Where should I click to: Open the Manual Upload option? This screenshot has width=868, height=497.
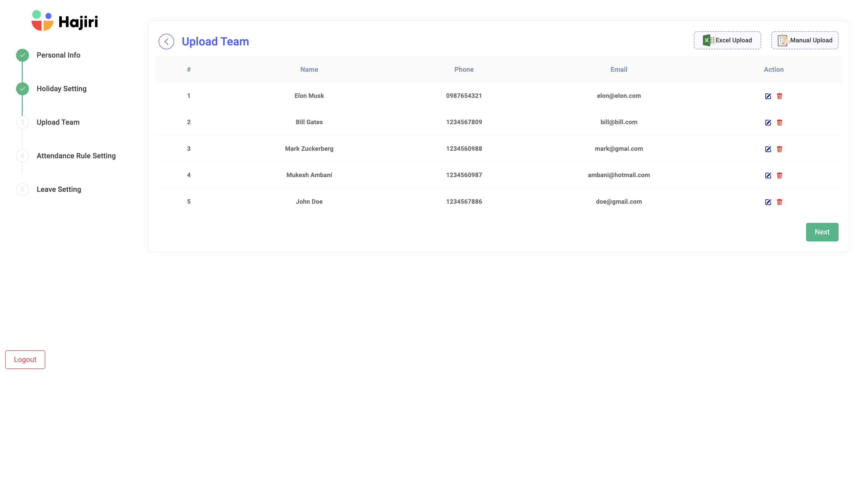[804, 40]
